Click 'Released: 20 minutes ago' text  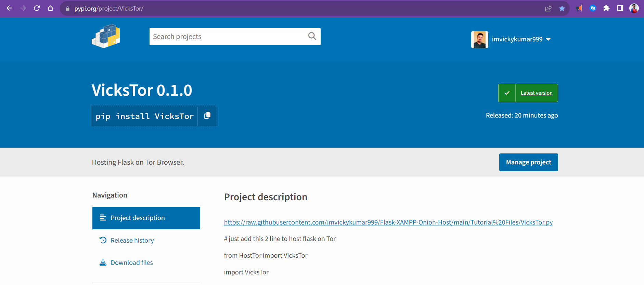coord(522,116)
